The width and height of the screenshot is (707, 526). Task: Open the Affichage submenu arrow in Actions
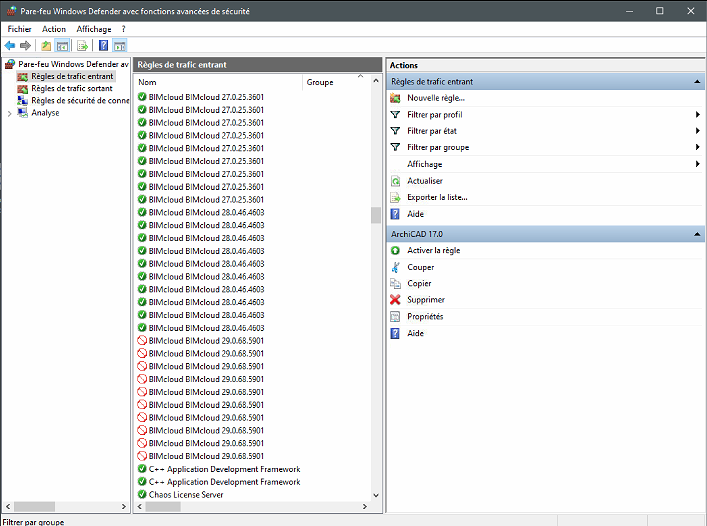[x=698, y=164]
